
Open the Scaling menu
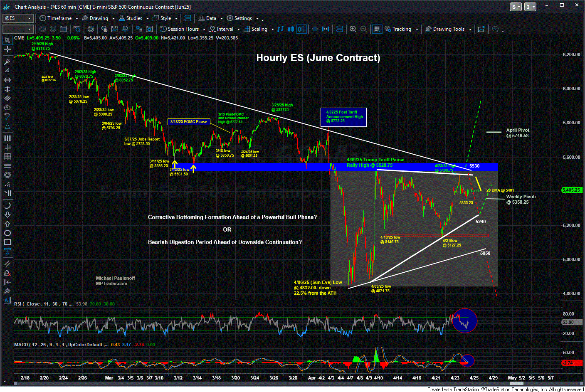(259, 29)
